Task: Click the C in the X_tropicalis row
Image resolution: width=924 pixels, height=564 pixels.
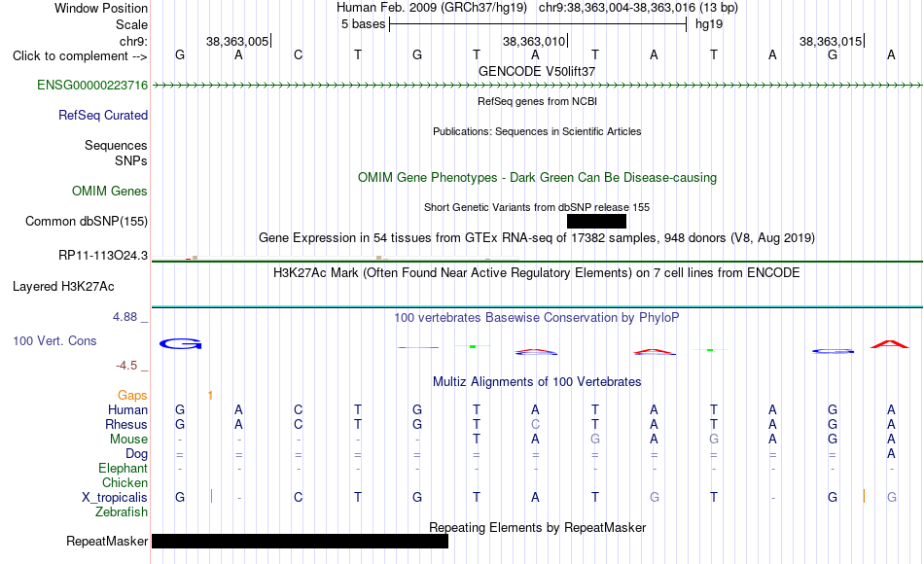Action: [x=299, y=498]
